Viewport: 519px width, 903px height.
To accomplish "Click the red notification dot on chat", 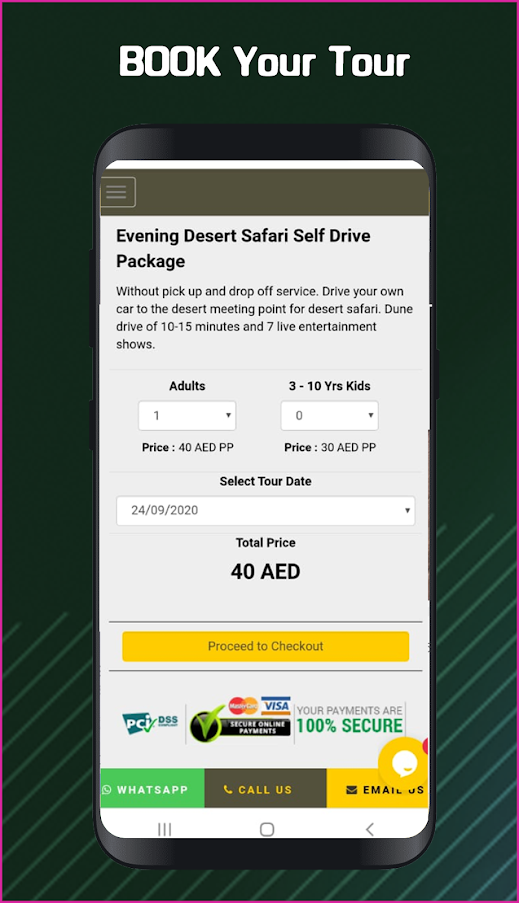I will coord(426,746).
